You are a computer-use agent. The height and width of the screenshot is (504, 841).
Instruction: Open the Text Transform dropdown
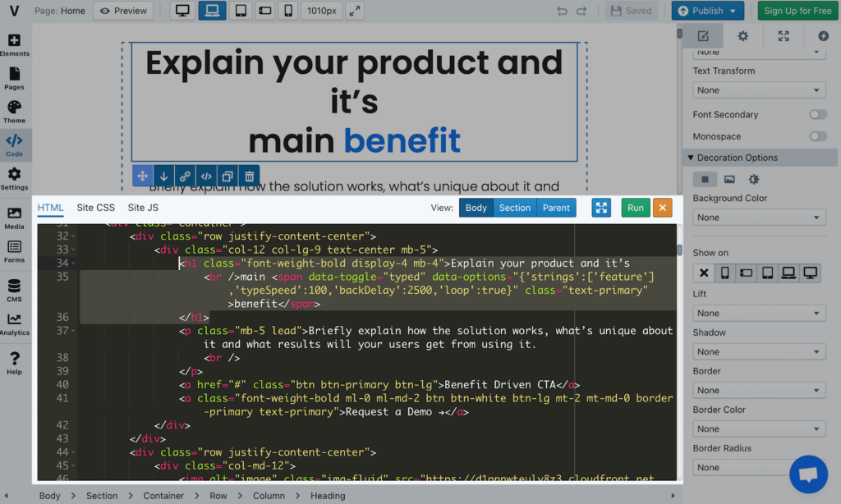[x=759, y=90]
